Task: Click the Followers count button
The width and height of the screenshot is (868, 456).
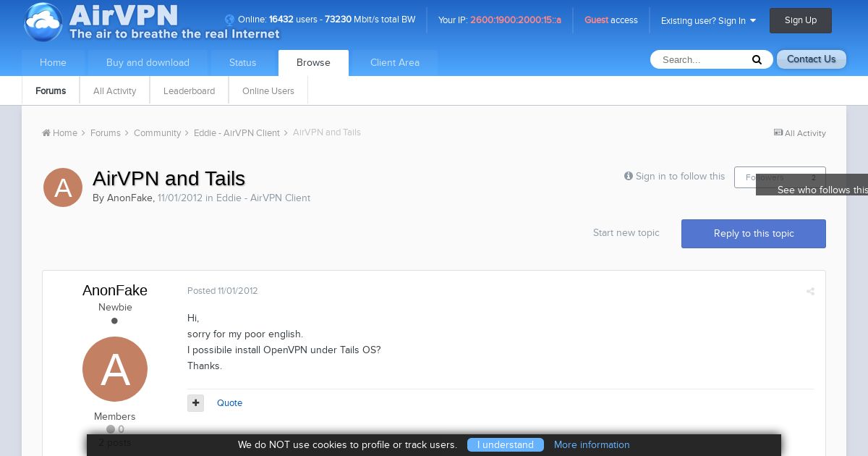Action: tap(780, 177)
